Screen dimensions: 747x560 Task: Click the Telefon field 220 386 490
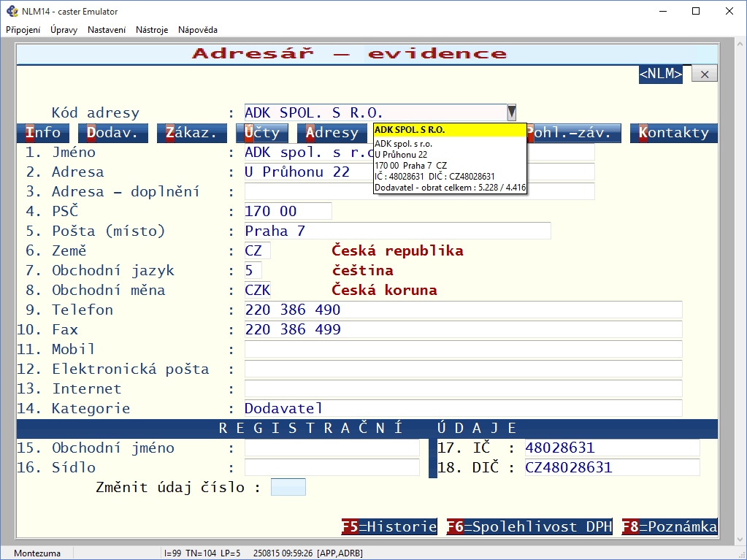(x=463, y=310)
